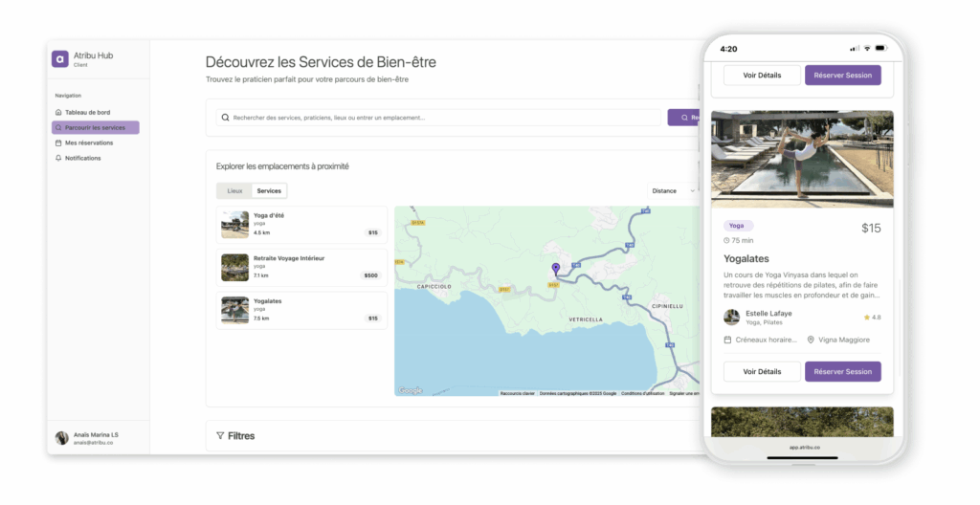Open the Distance sort dropdown
Screen dimensions: 980x505
point(673,190)
